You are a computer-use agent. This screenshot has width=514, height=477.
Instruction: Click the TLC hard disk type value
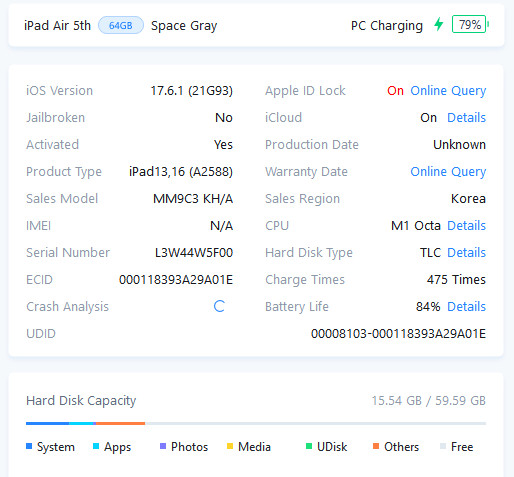pyautogui.click(x=430, y=253)
